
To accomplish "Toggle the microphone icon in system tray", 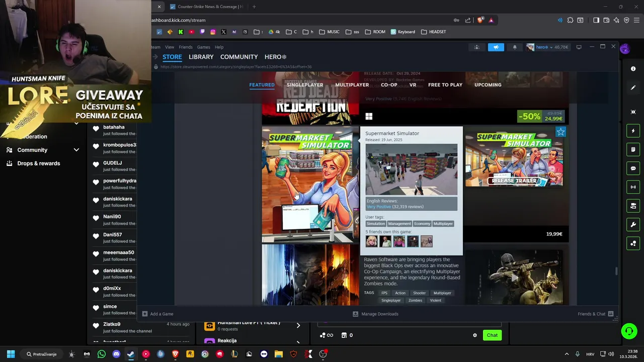I will [x=578, y=354].
